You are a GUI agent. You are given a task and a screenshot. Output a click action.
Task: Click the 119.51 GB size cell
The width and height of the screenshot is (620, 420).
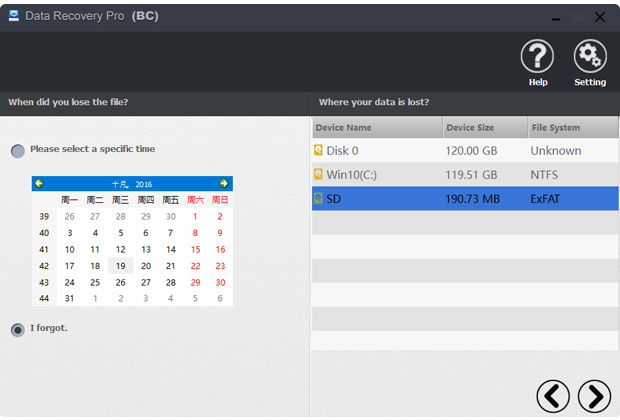(471, 175)
